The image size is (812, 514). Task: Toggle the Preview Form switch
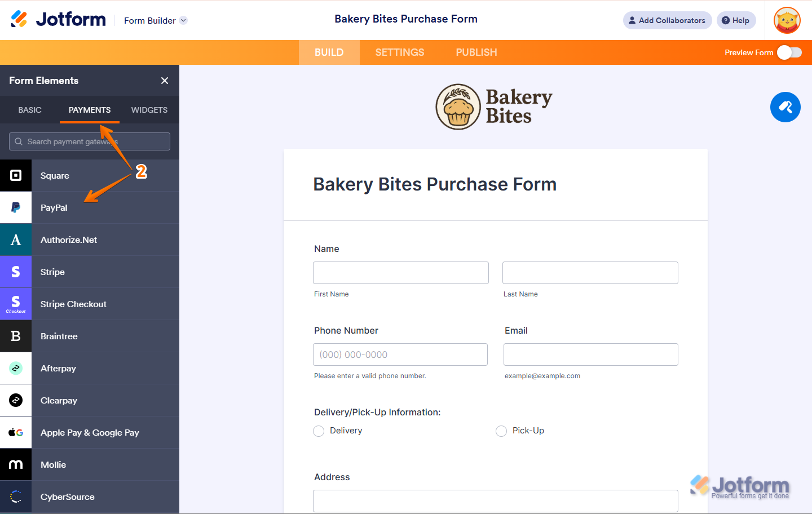(789, 52)
